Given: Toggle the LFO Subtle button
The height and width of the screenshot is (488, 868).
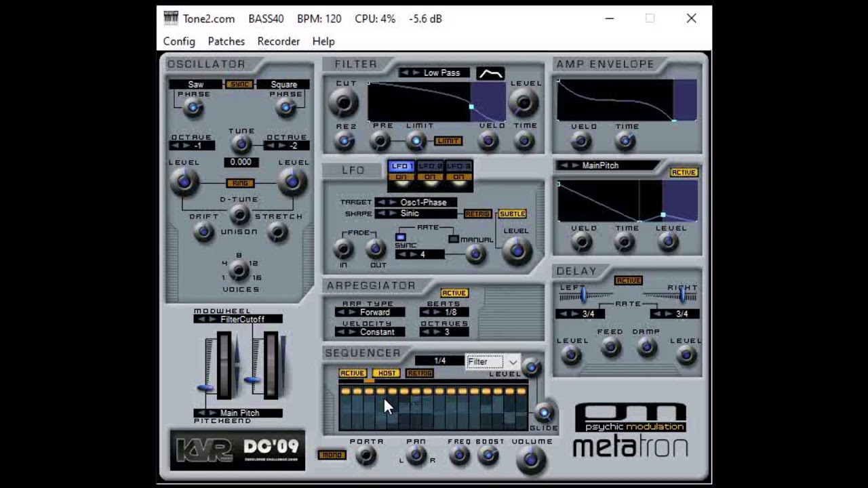Looking at the screenshot, I should click(x=512, y=213).
